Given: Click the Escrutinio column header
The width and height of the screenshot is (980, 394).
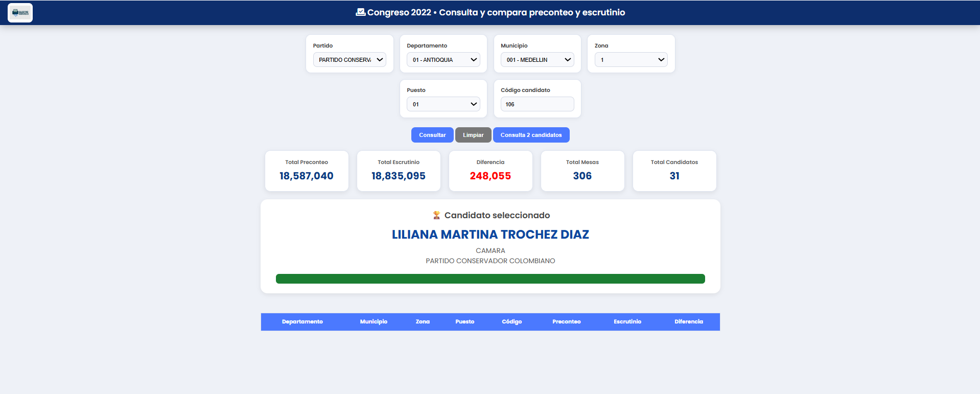Looking at the screenshot, I should pos(627,321).
